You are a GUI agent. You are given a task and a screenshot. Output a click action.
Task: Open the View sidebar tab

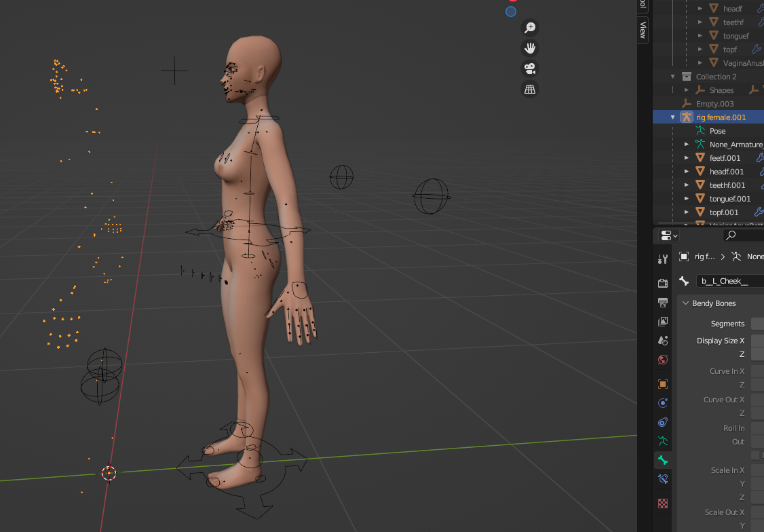643,31
